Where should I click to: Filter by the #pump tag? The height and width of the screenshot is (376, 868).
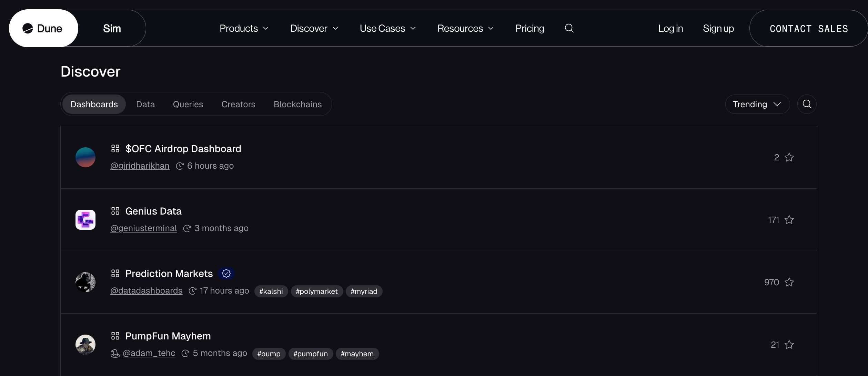pyautogui.click(x=269, y=354)
